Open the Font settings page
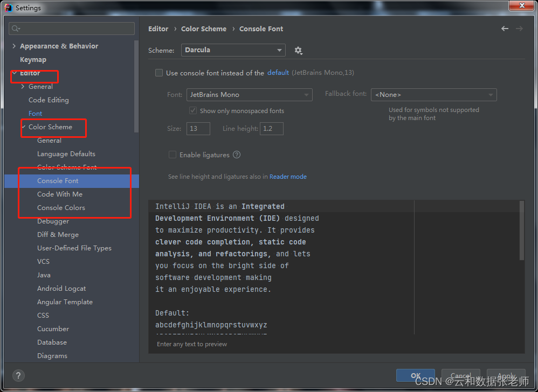Image resolution: width=538 pixels, height=392 pixels. (x=36, y=114)
